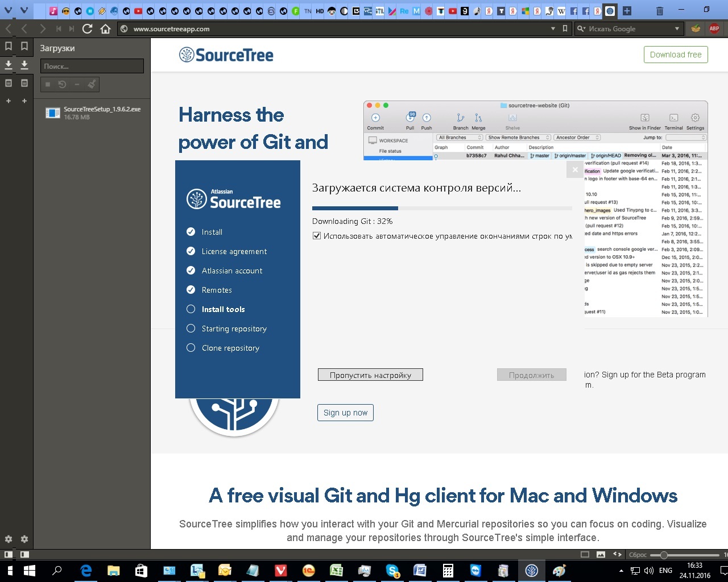Switch to Vivaldi on the taskbar

click(281, 571)
